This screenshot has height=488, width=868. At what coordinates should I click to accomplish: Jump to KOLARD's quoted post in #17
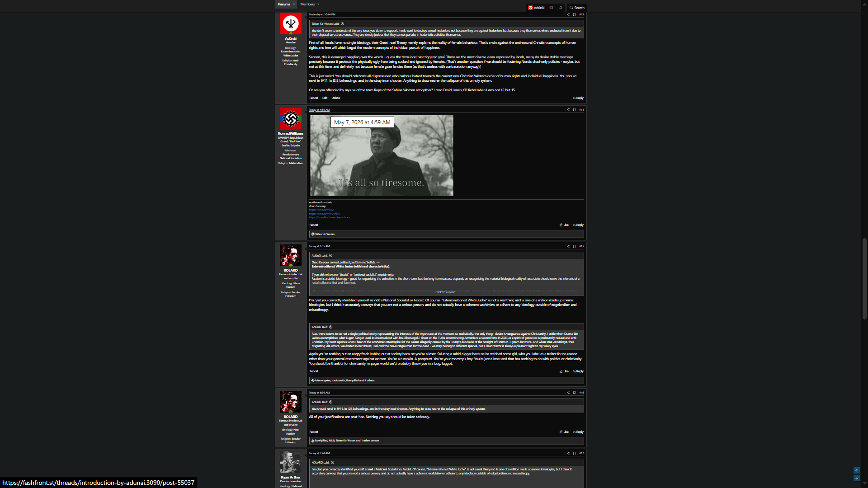click(332, 463)
